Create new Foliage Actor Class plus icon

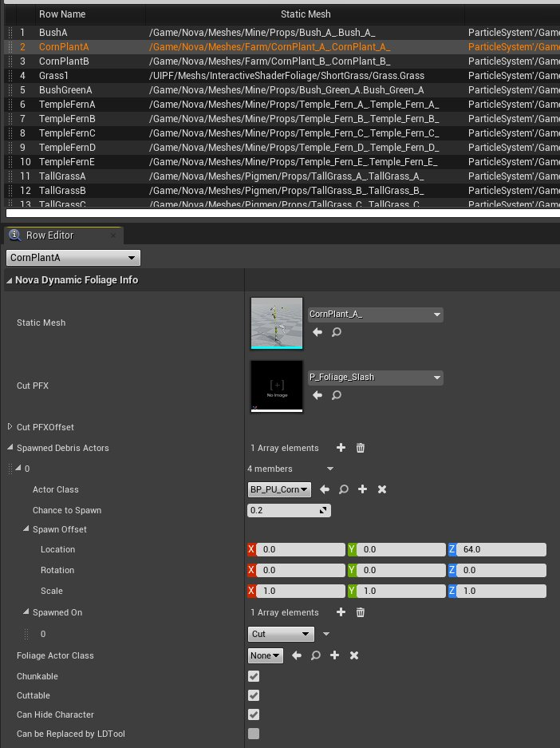[335, 655]
